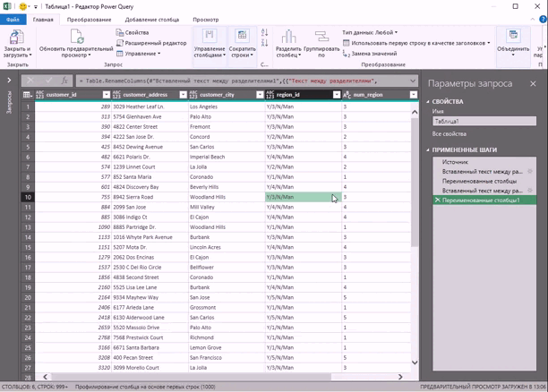Click the horizontal scrollbar left arrow
The image size is (548, 392).
[45, 377]
